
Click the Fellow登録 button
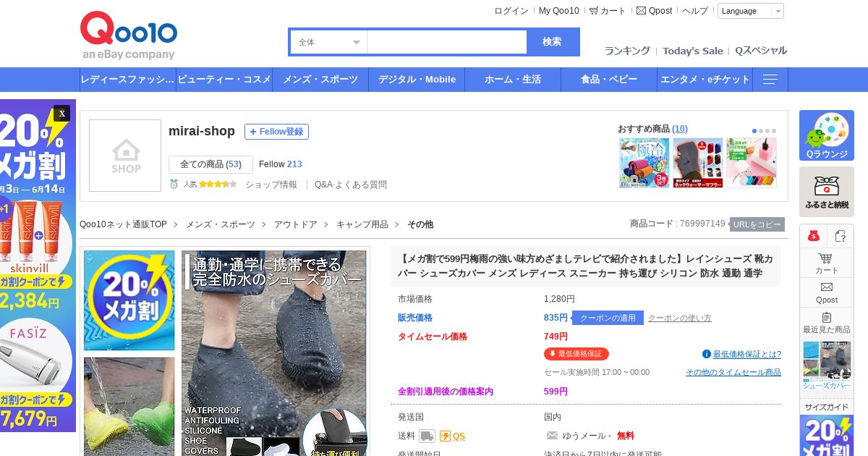(276, 132)
